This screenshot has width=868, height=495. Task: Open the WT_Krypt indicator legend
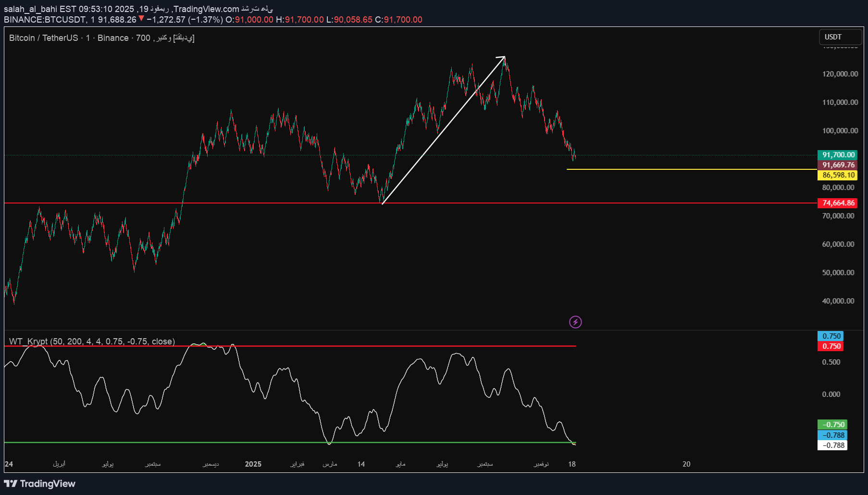91,341
